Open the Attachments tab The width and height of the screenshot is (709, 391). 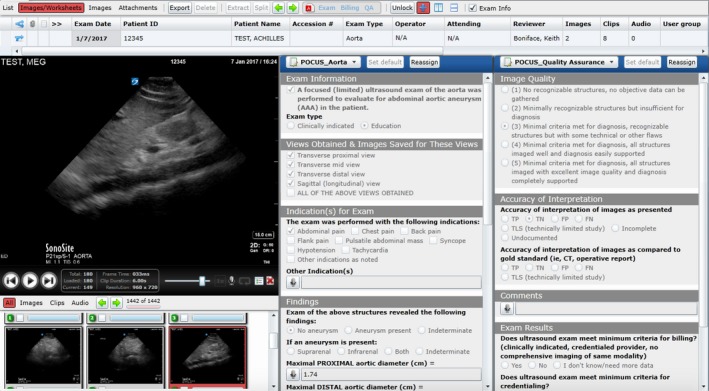pyautogui.click(x=138, y=8)
